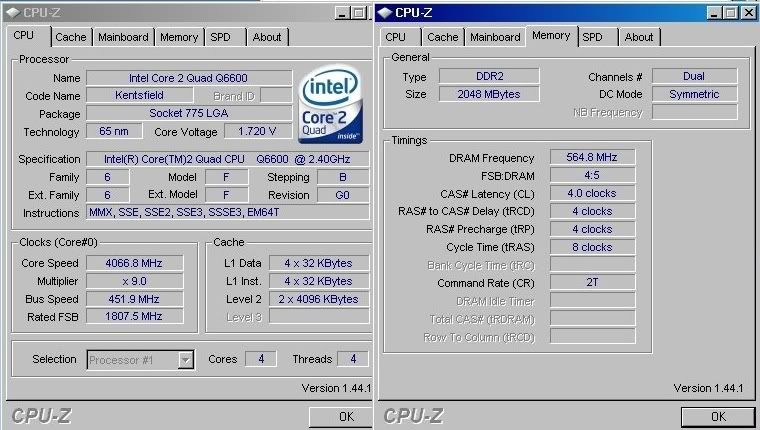Click the CPU-Z icon in left window title bar
The height and width of the screenshot is (430, 760).
pos(13,13)
